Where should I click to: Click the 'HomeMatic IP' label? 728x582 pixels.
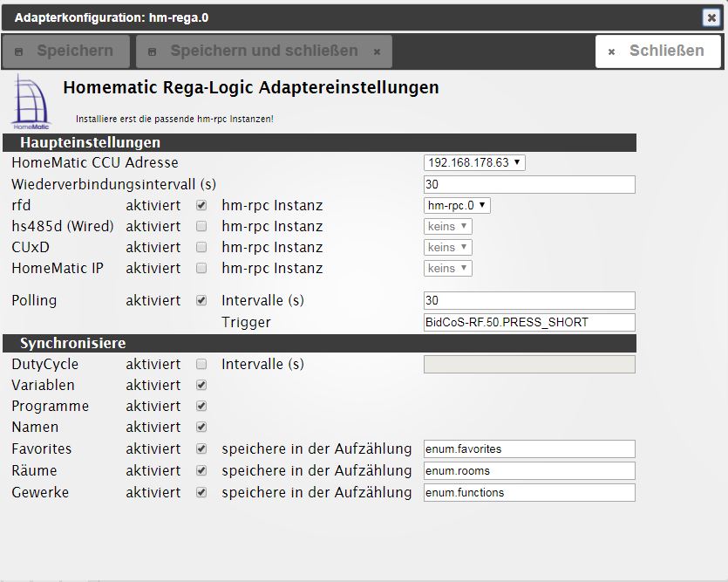[x=58, y=268]
